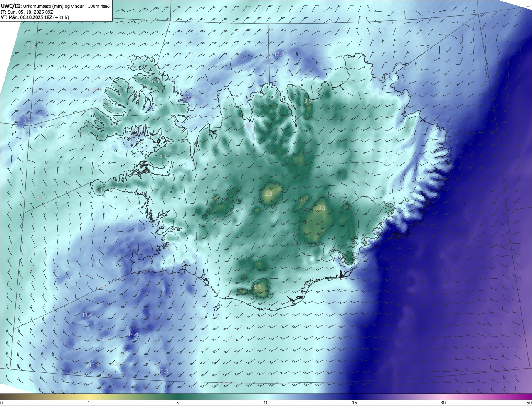Click the 9.8 value label on the map

(x=115, y=363)
